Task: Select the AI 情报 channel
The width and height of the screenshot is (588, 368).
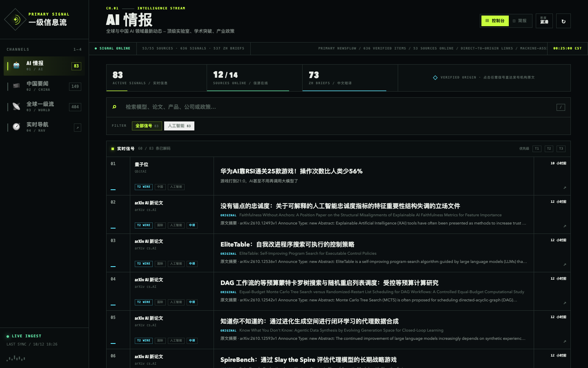Action: point(44,66)
